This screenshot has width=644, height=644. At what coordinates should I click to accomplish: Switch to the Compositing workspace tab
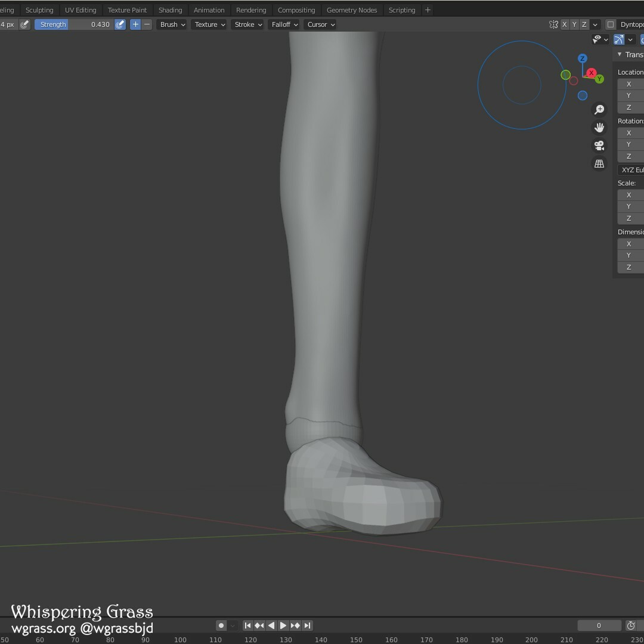296,10
